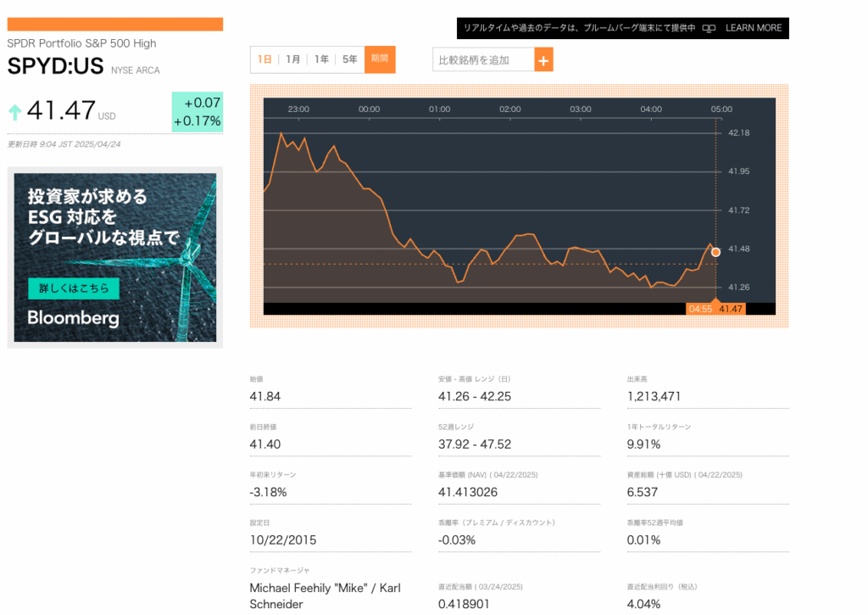Viewport: 868px width, 615px height.
Task: Click the 0.418901 latest dividend value
Action: coord(464,604)
